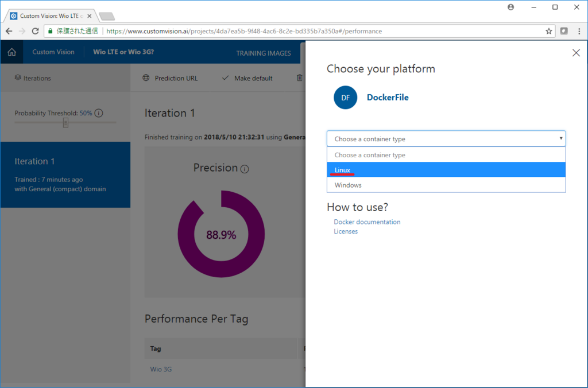
Task: Click the Custom Vision tab title
Action: [x=49, y=15]
